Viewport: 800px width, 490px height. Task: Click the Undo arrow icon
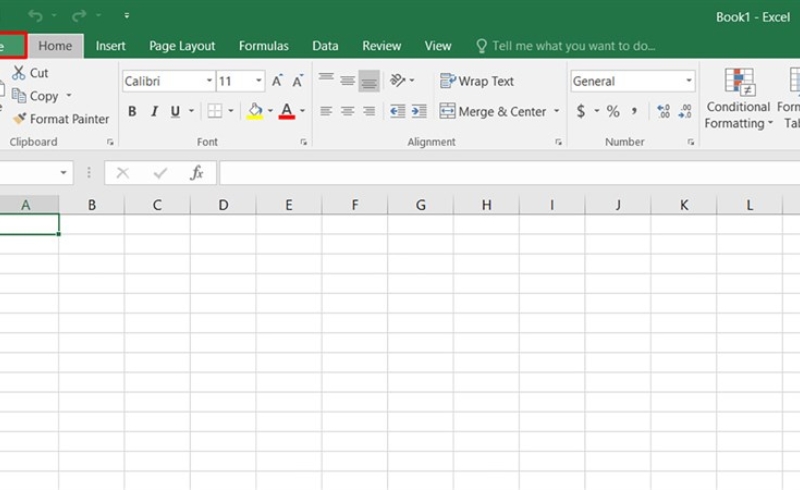pyautogui.click(x=35, y=16)
